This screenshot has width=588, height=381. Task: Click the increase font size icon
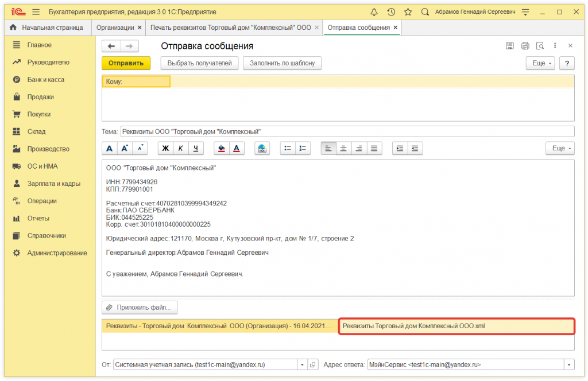(x=125, y=149)
